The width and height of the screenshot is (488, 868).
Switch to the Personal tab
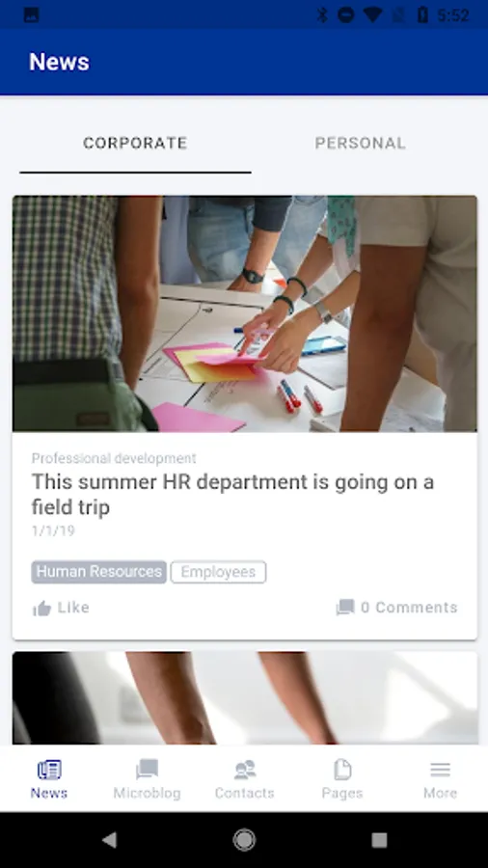coord(360,144)
